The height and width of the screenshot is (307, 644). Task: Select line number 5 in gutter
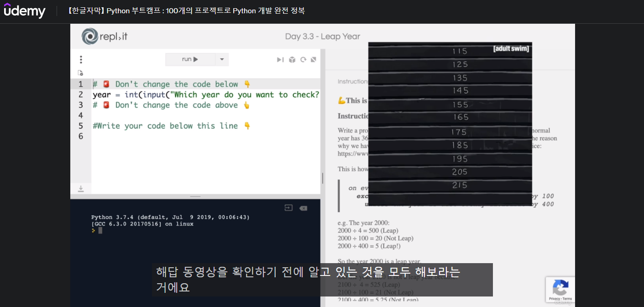81,126
